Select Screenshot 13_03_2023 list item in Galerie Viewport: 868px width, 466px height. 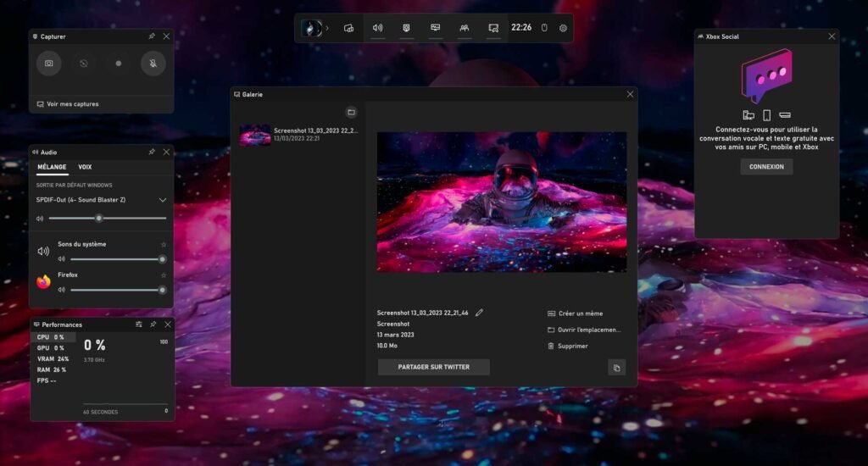point(299,135)
